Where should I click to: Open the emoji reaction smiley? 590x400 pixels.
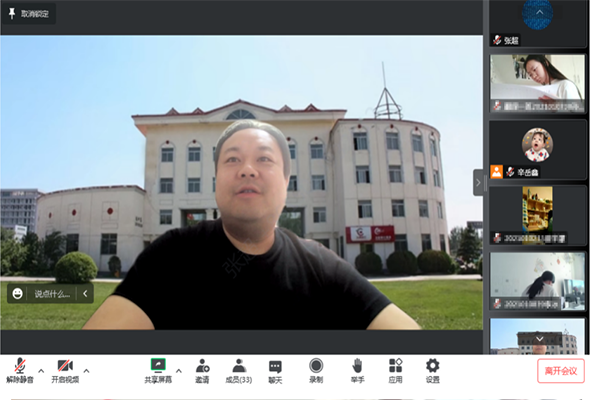click(x=17, y=294)
